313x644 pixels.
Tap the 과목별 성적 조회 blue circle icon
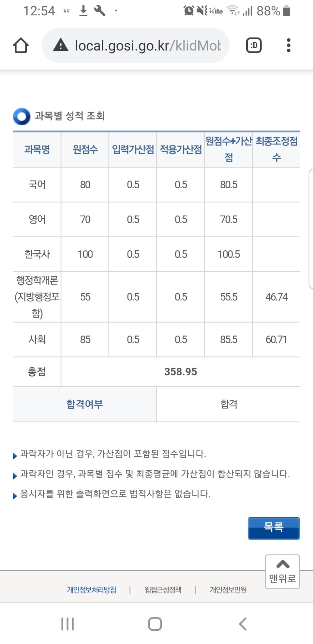(22, 116)
